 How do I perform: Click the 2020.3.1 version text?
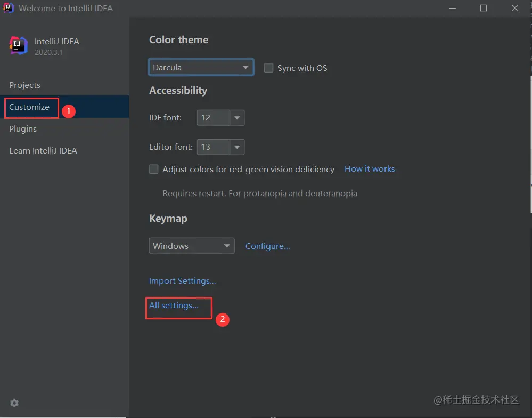pos(48,52)
